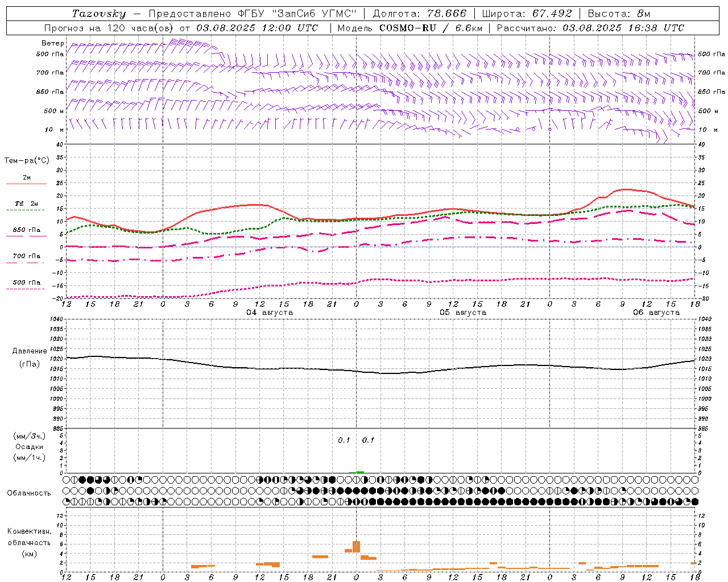
Task: Click the Осадки label
Action: point(30,447)
